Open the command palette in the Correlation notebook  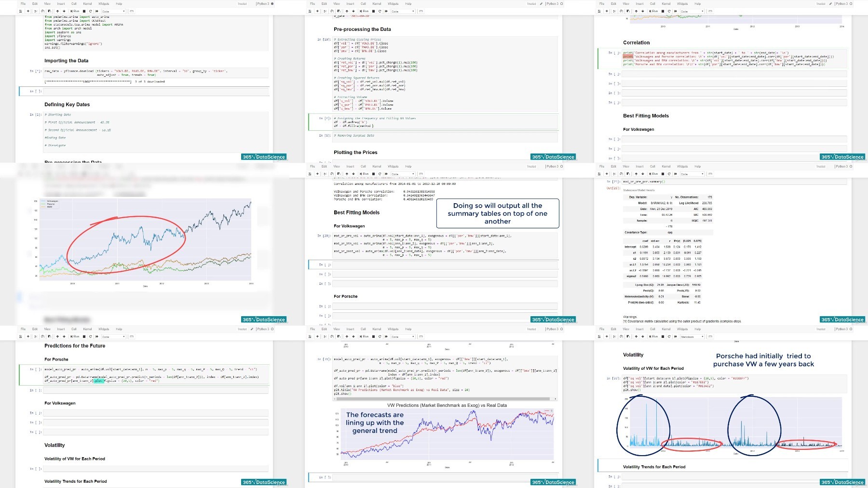pos(710,11)
